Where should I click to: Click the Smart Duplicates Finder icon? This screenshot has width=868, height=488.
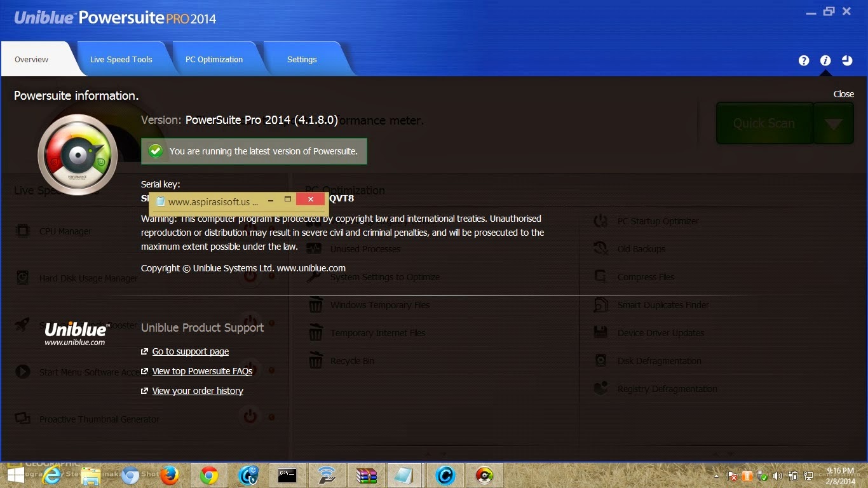pyautogui.click(x=600, y=304)
